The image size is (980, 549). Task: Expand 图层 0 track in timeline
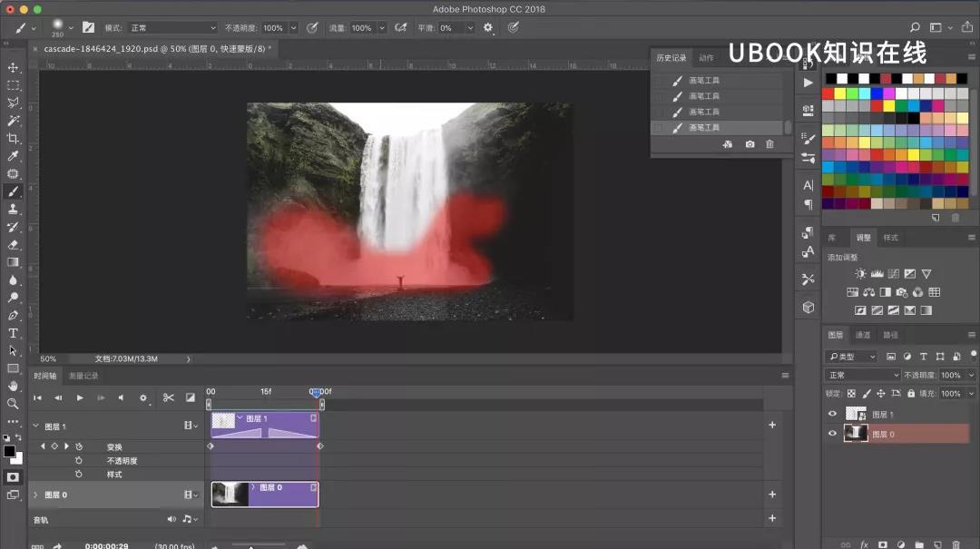click(x=35, y=495)
